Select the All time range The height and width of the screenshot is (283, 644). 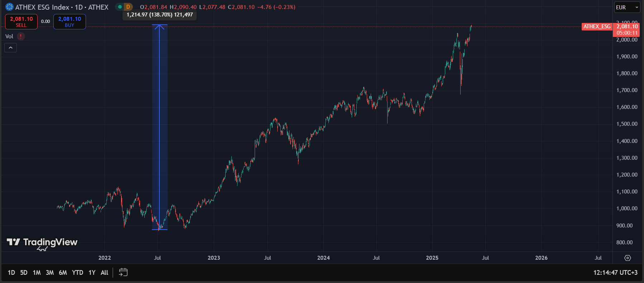pyautogui.click(x=104, y=273)
